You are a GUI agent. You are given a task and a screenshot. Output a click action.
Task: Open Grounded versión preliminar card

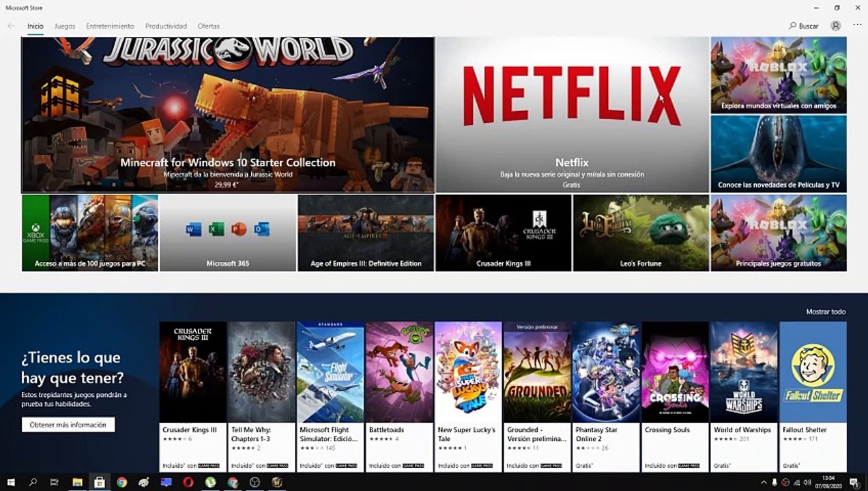click(x=537, y=396)
